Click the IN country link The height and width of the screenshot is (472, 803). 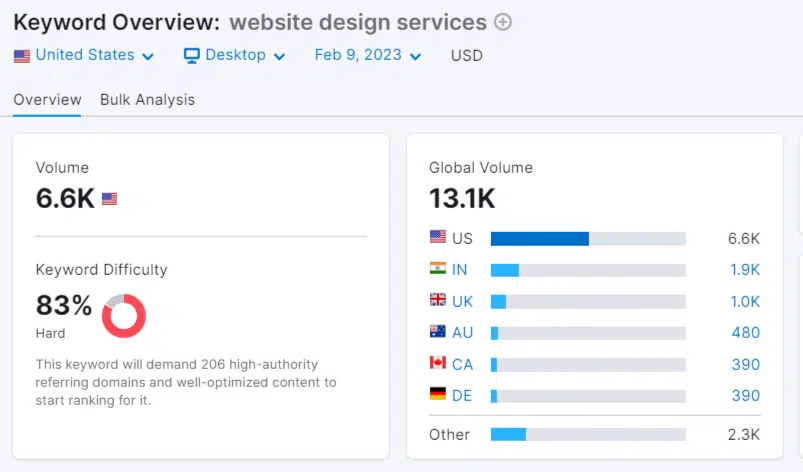pyautogui.click(x=460, y=270)
